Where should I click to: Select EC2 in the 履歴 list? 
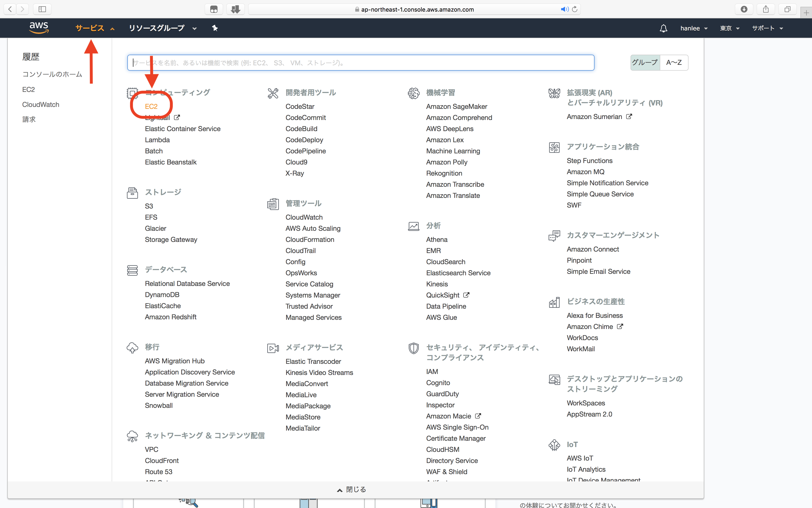click(x=29, y=90)
